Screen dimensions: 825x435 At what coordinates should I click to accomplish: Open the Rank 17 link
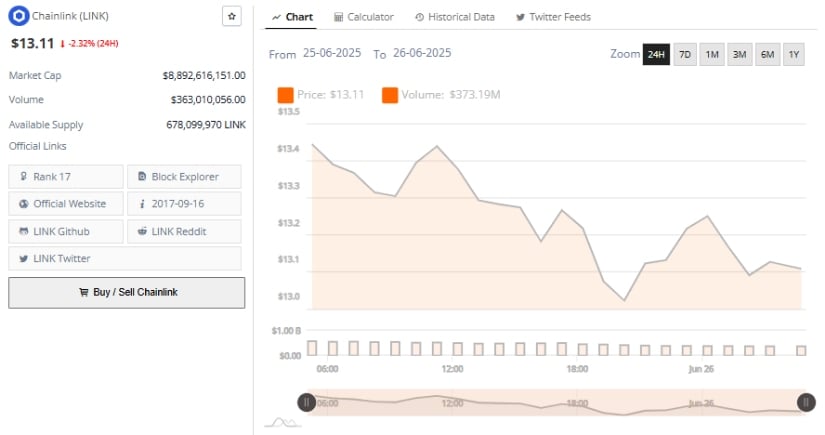click(66, 177)
